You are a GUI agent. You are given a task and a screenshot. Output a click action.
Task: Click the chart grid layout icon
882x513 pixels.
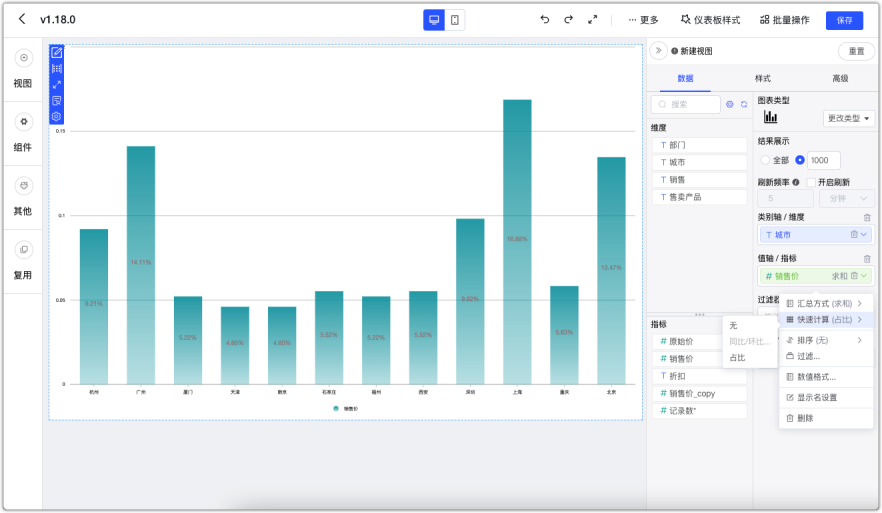(57, 69)
